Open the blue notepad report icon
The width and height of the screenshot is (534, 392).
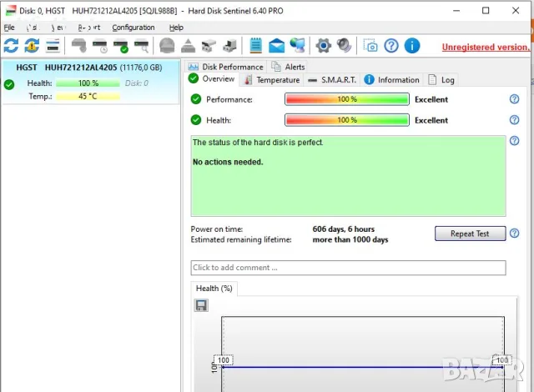(256, 45)
